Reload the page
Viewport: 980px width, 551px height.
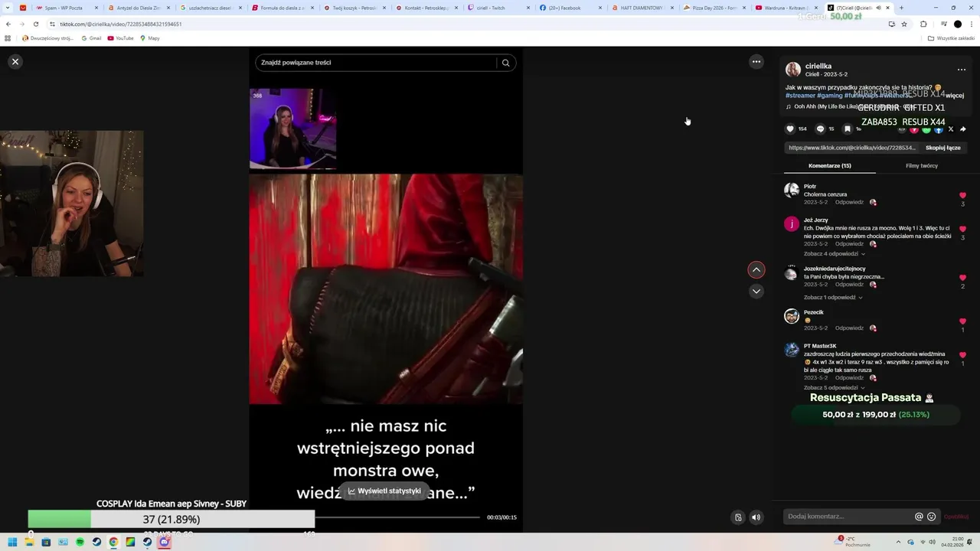click(35, 24)
